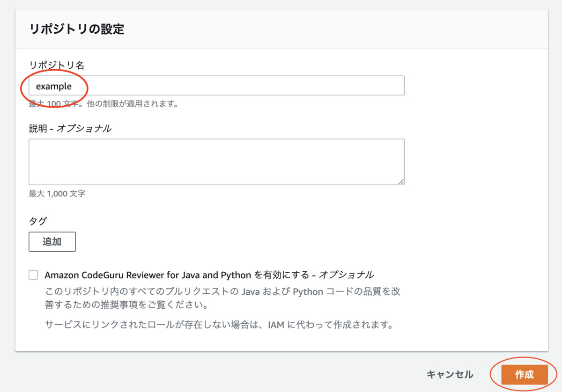Image resolution: width=562 pixels, height=392 pixels.
Task: Click the Java および Python コード description text
Action: tap(222, 298)
